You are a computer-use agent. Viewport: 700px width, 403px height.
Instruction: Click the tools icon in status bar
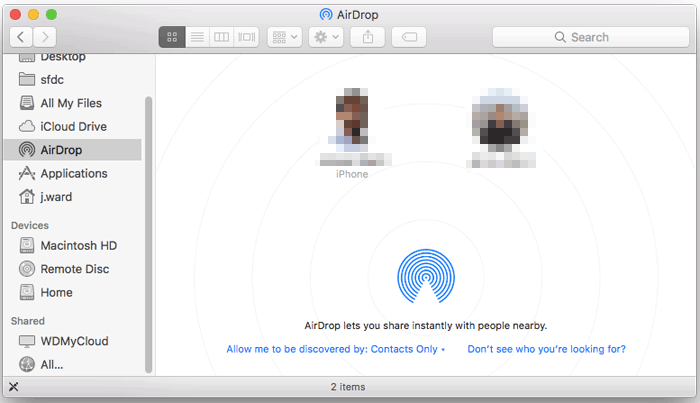[14, 387]
